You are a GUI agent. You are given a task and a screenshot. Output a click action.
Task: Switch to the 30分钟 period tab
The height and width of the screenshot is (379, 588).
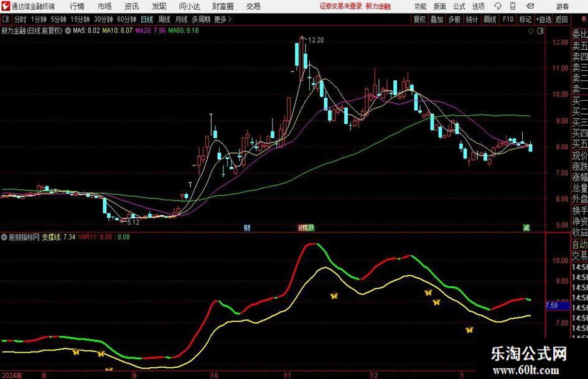pos(103,19)
